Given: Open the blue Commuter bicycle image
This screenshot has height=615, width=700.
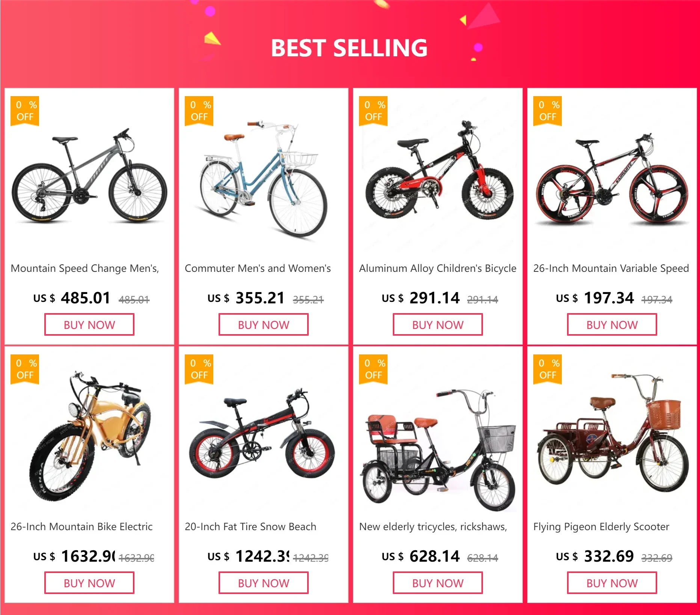Looking at the screenshot, I should pyautogui.click(x=264, y=178).
